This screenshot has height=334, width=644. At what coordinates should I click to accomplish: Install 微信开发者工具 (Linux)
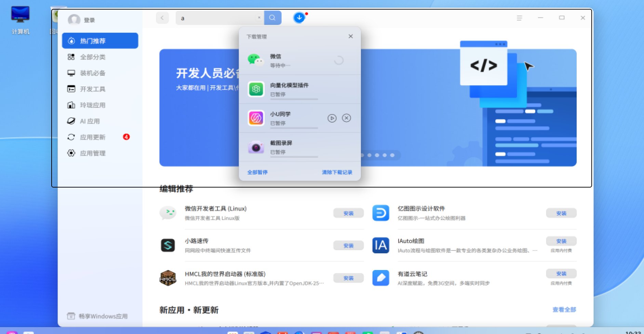coord(348,213)
